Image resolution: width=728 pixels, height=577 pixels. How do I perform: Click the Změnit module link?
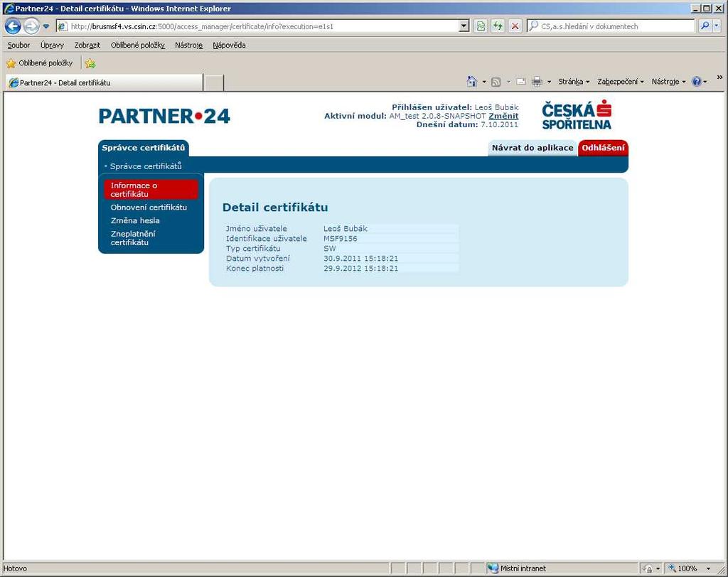[503, 116]
